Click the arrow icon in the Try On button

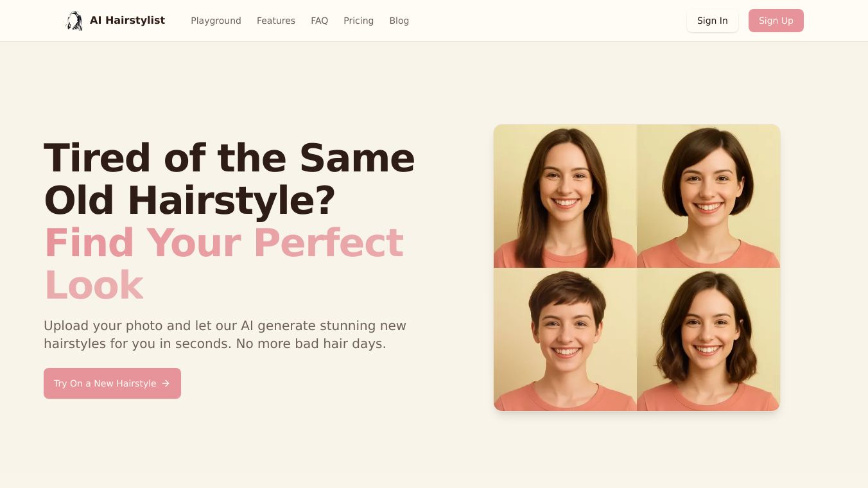pos(166,383)
